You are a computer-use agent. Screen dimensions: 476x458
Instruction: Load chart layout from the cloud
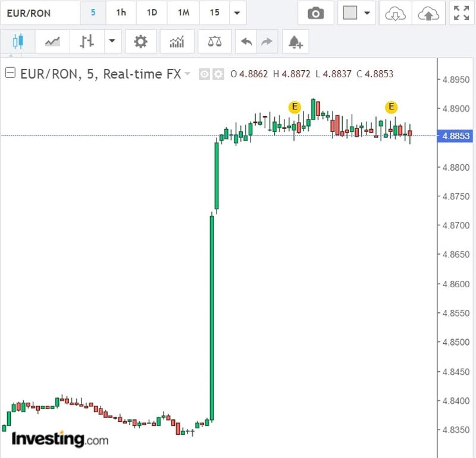click(x=395, y=13)
